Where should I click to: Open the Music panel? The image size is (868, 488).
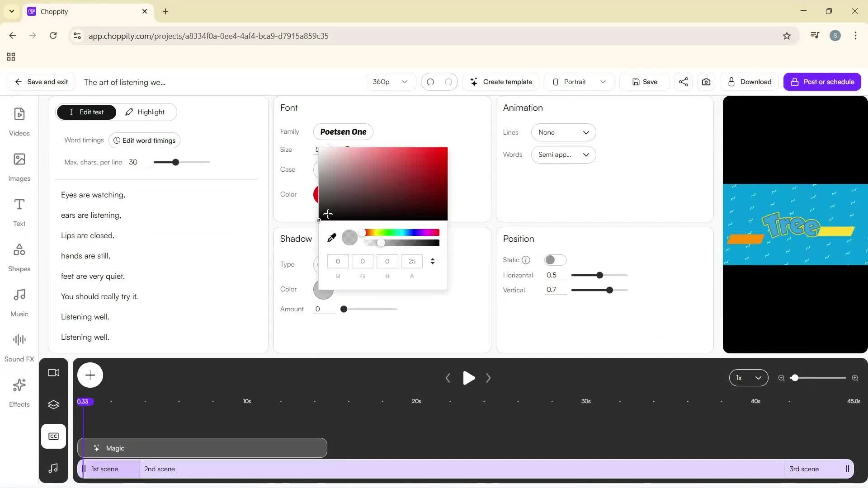coord(19,301)
